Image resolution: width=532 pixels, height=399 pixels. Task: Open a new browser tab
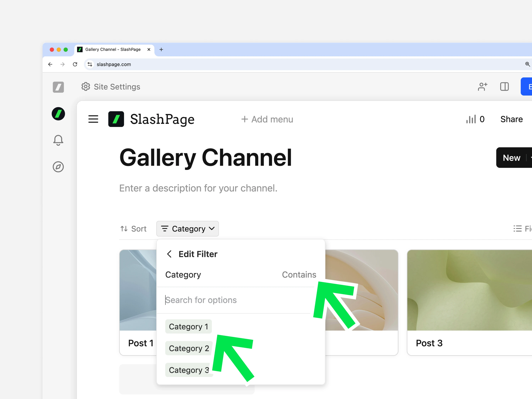[161, 49]
